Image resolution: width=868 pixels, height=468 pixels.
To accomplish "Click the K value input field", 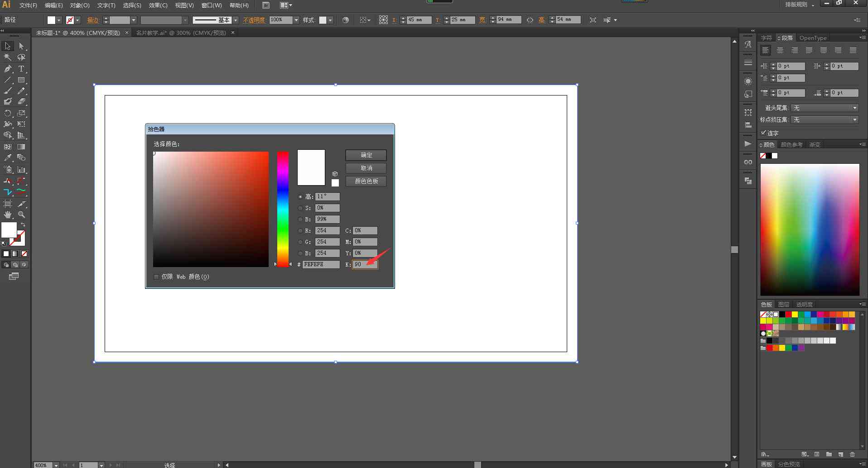I will pyautogui.click(x=365, y=264).
